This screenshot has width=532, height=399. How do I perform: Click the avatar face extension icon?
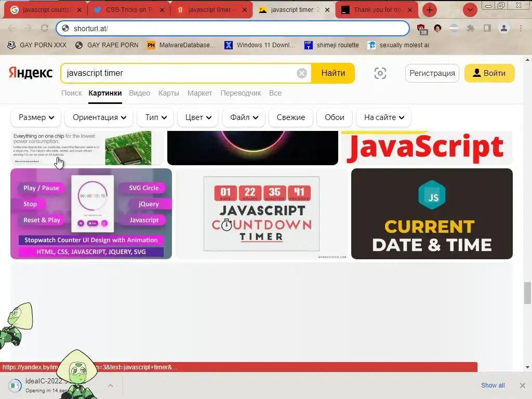click(437, 28)
